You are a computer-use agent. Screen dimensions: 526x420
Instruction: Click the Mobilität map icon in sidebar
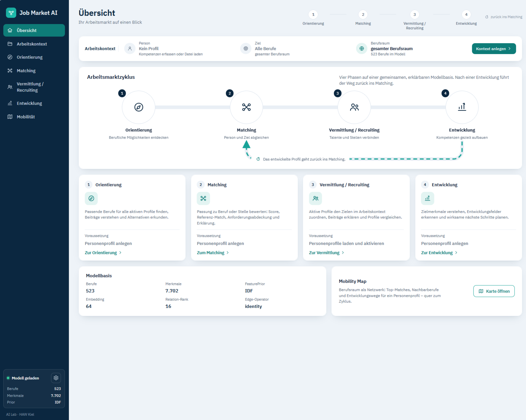pos(10,117)
